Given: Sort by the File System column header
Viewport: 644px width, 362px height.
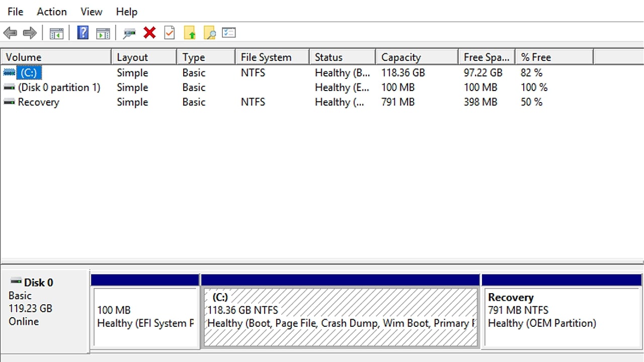Looking at the screenshot, I should click(272, 57).
